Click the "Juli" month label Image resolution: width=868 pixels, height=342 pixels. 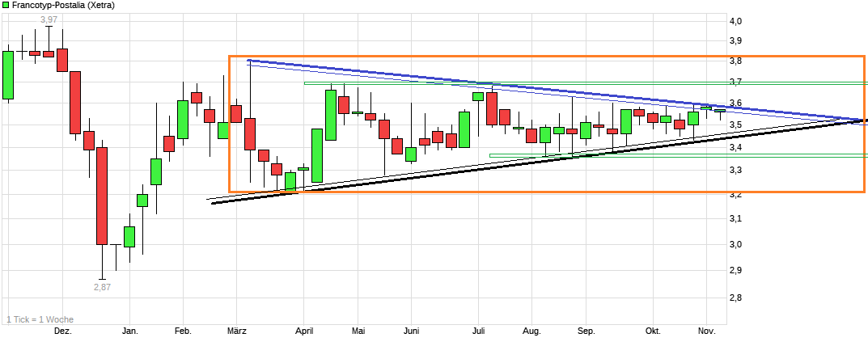pyautogui.click(x=479, y=331)
